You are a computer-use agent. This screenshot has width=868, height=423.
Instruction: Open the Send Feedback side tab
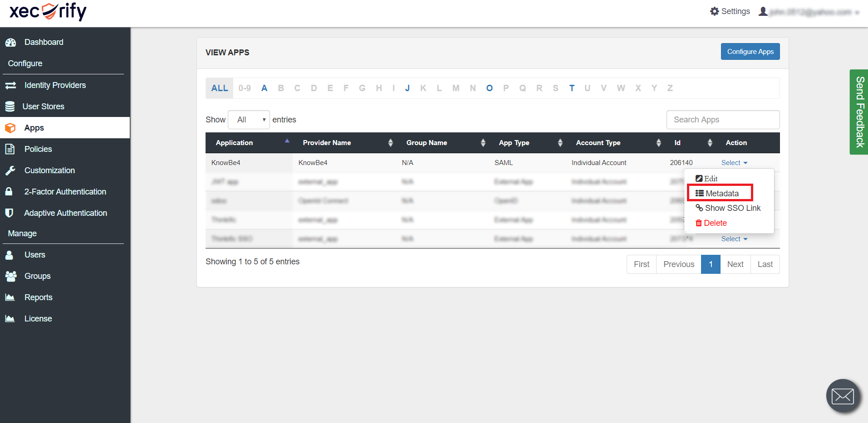pyautogui.click(x=859, y=112)
